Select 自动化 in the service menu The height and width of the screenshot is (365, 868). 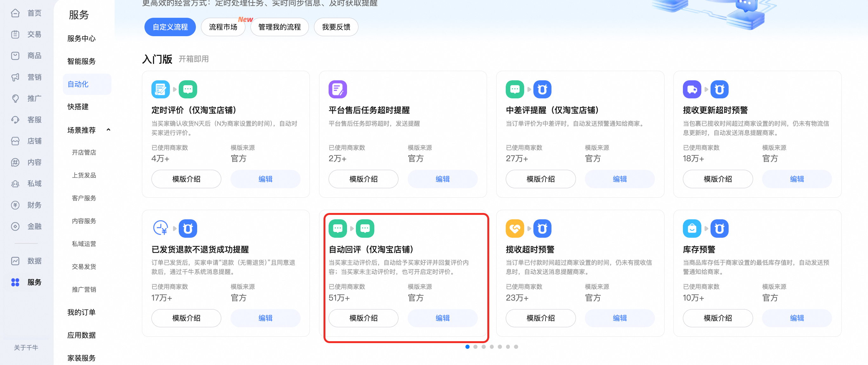point(87,84)
